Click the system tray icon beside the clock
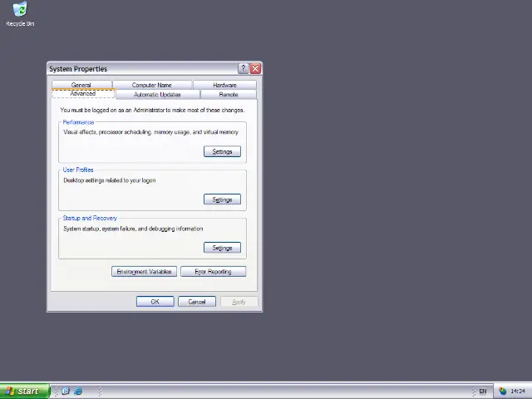 click(502, 392)
